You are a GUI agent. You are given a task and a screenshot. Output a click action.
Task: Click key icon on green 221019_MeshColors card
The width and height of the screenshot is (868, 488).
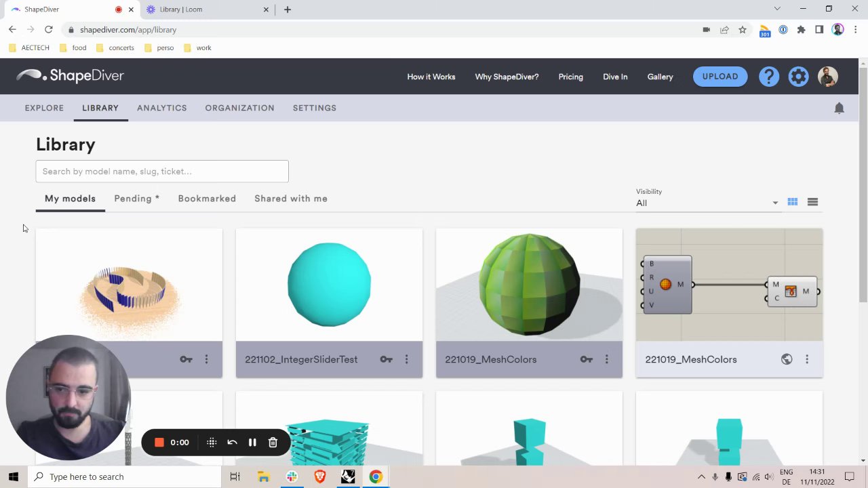tap(586, 359)
